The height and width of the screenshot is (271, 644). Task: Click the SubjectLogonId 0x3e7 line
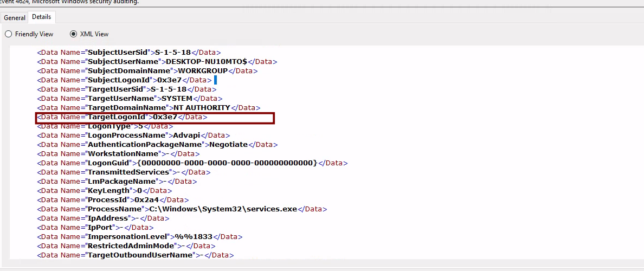point(124,80)
